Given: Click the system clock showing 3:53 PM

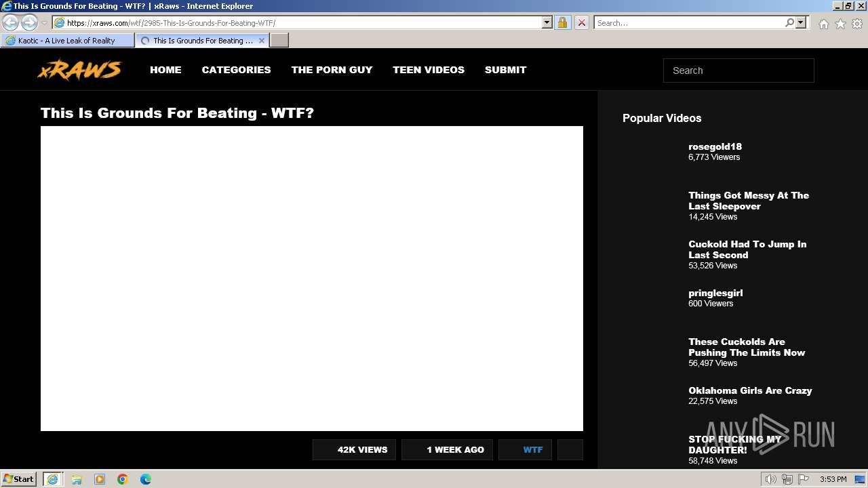Looking at the screenshot, I should click(x=833, y=479).
